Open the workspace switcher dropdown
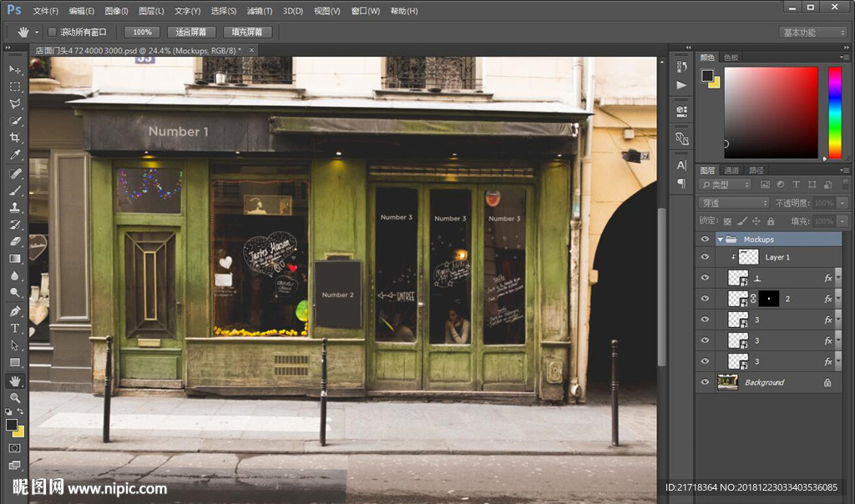855x504 pixels. [x=813, y=33]
